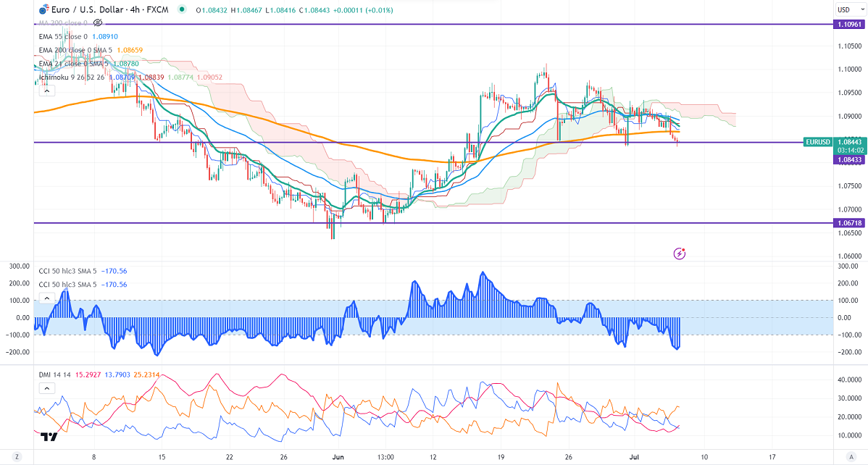Click the EMA 55 value 1.08910
The image size is (868, 465).
point(104,36)
